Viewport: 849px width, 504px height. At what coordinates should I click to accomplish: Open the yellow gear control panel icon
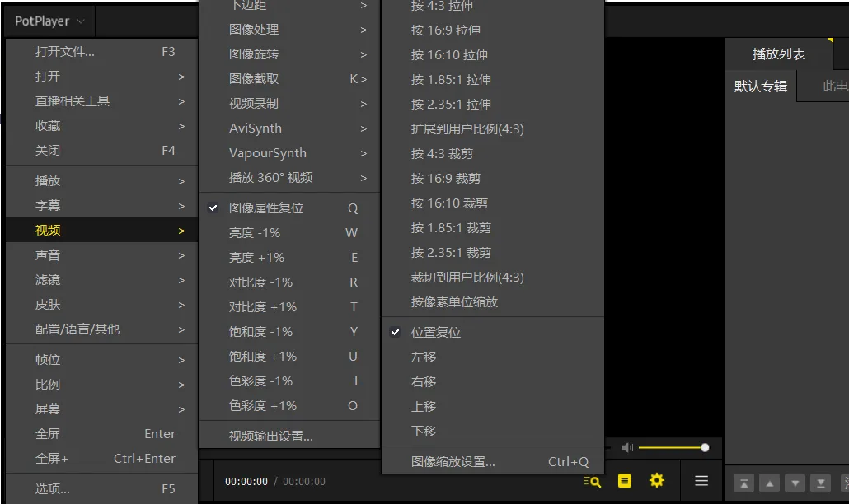[x=657, y=480]
